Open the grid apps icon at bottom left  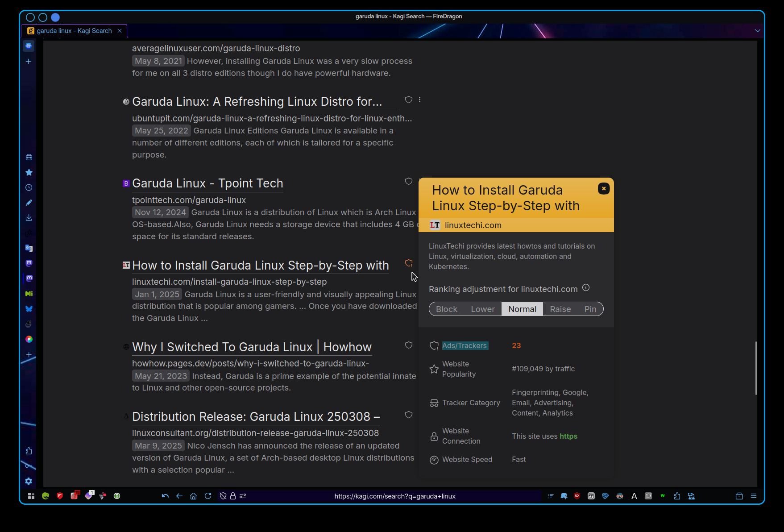click(31, 496)
